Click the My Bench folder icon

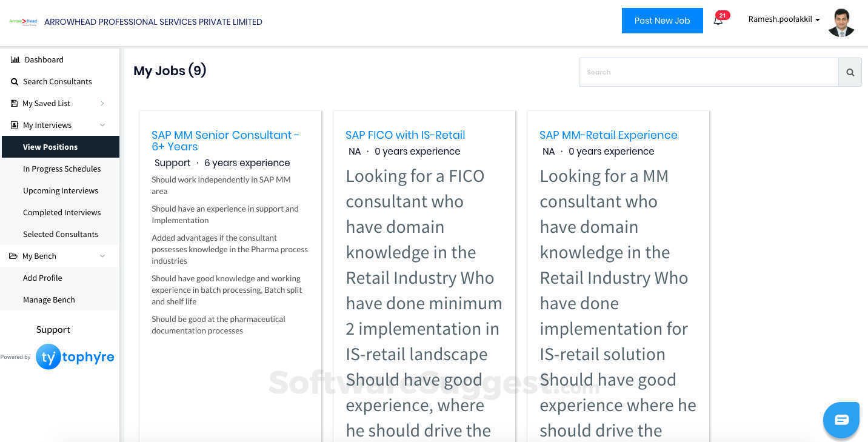(x=13, y=256)
